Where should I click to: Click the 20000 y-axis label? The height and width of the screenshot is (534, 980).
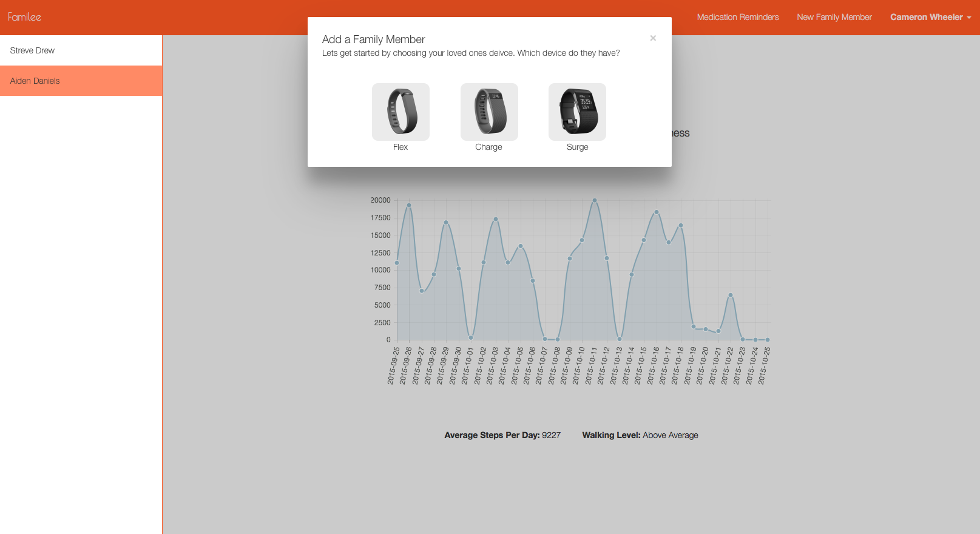tap(380, 200)
